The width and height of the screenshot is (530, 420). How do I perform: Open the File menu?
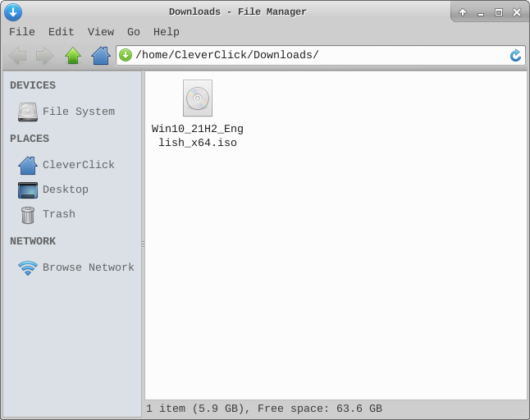coord(22,32)
